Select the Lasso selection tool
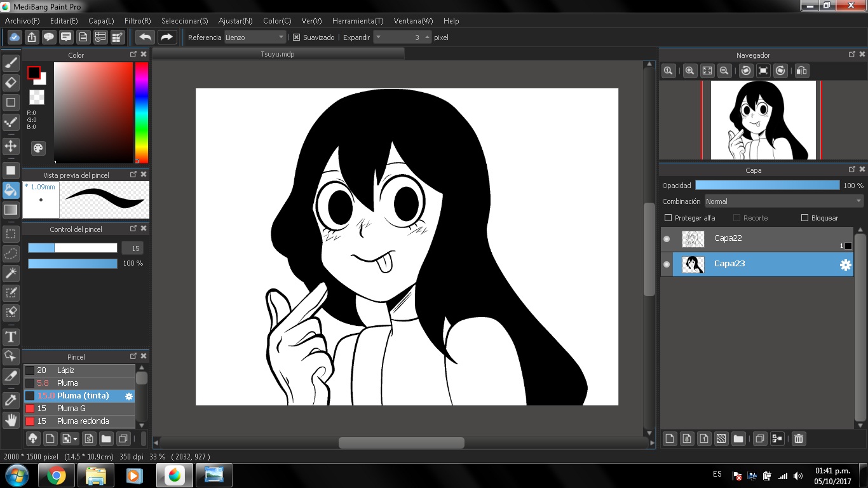 click(x=11, y=254)
